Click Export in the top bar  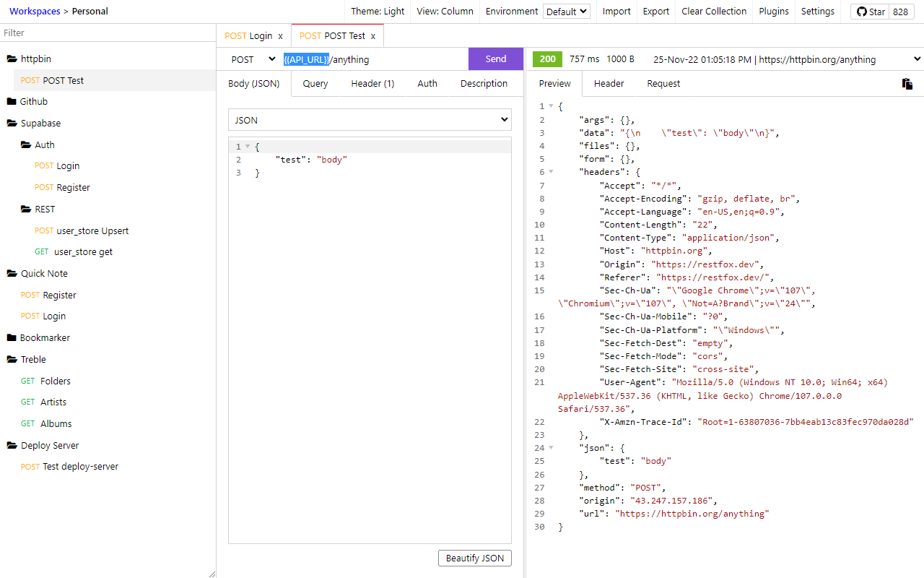[x=656, y=12]
